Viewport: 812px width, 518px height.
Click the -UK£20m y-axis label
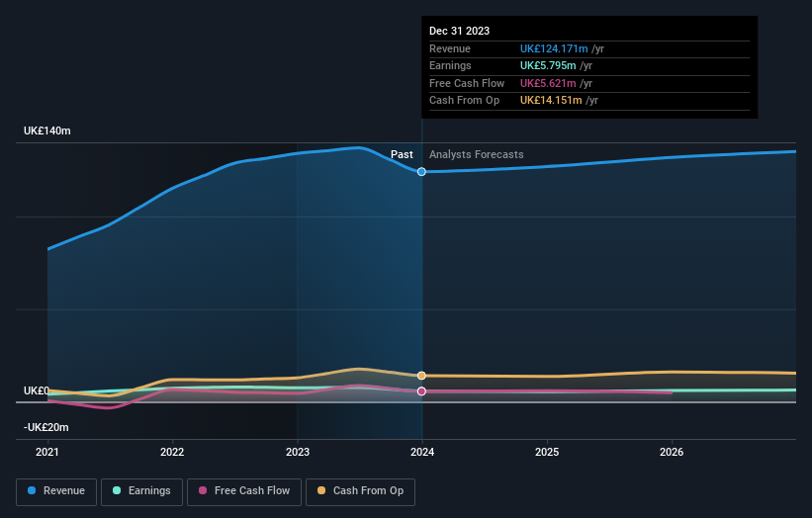pyautogui.click(x=46, y=427)
